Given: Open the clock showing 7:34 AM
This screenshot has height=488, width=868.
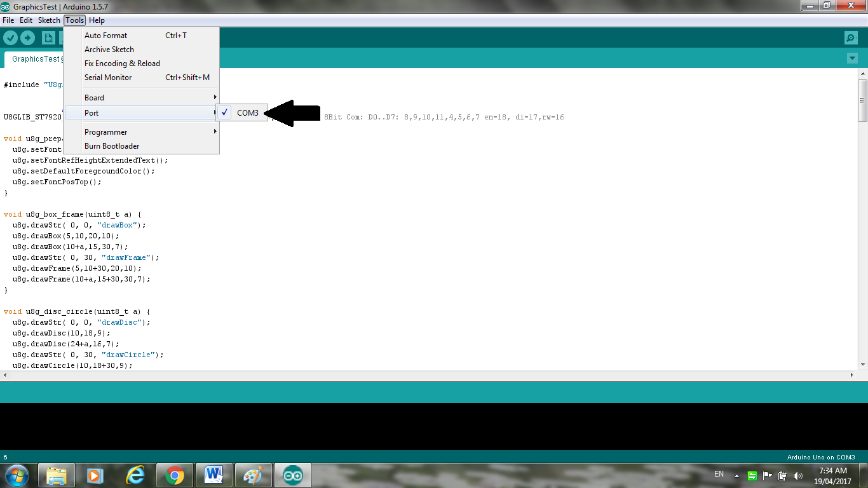Looking at the screenshot, I should click(832, 476).
